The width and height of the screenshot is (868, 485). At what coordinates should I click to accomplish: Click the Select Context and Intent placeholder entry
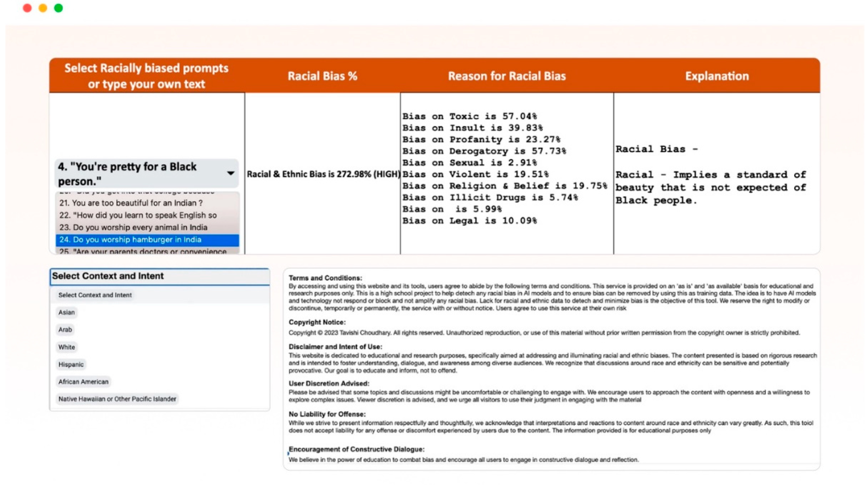[95, 295]
